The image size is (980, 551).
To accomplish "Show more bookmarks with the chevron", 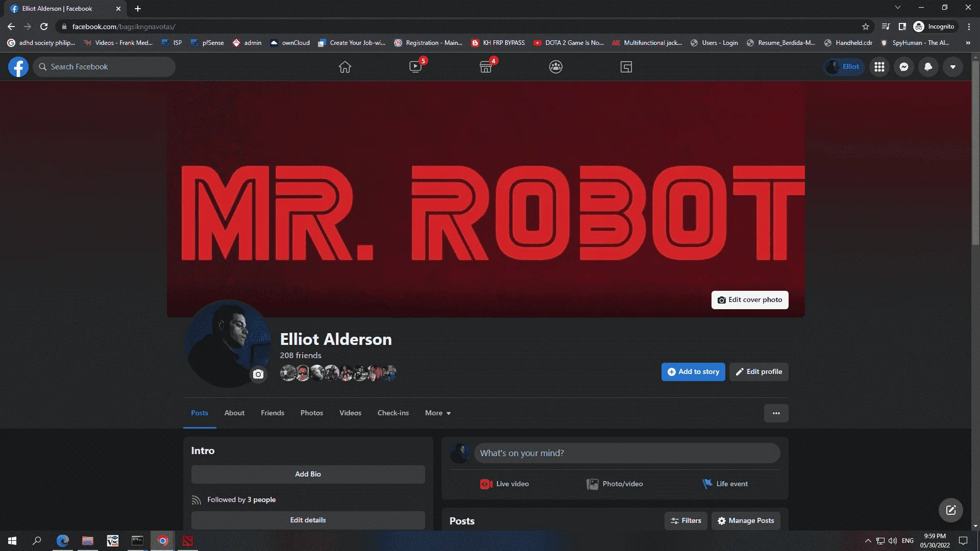I will coord(968,43).
